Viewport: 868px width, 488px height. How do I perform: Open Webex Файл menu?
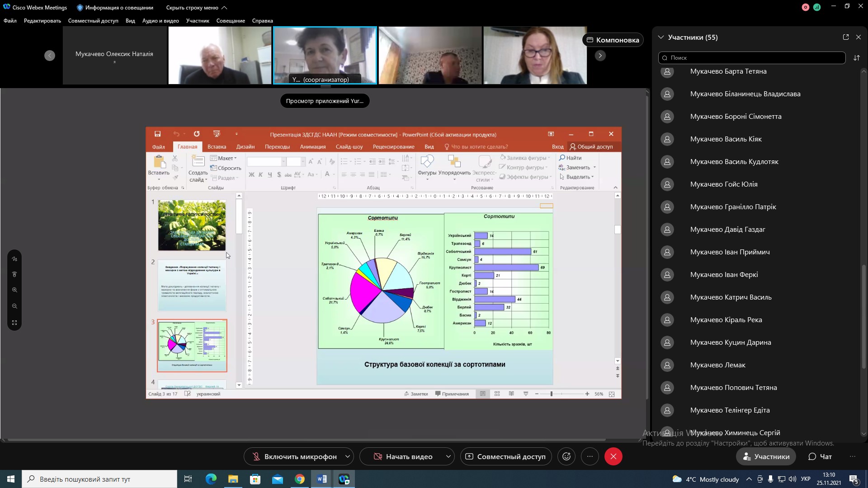(10, 21)
